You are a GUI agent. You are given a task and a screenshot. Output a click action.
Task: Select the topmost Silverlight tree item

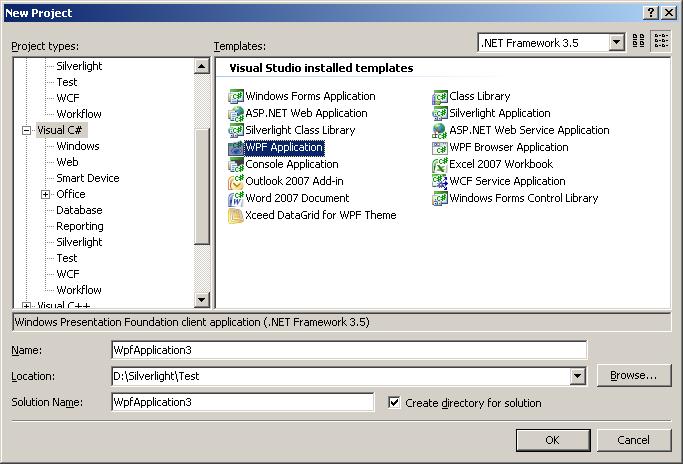coord(79,66)
